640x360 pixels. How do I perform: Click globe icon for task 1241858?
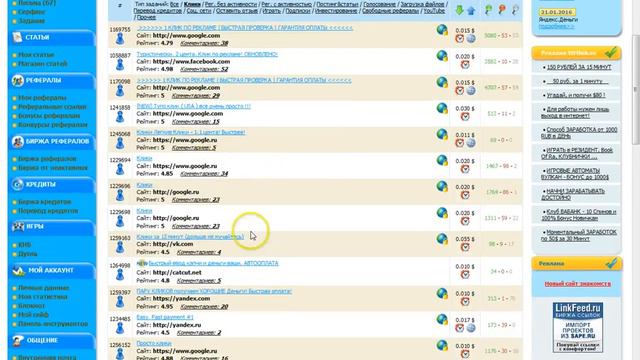click(x=442, y=108)
